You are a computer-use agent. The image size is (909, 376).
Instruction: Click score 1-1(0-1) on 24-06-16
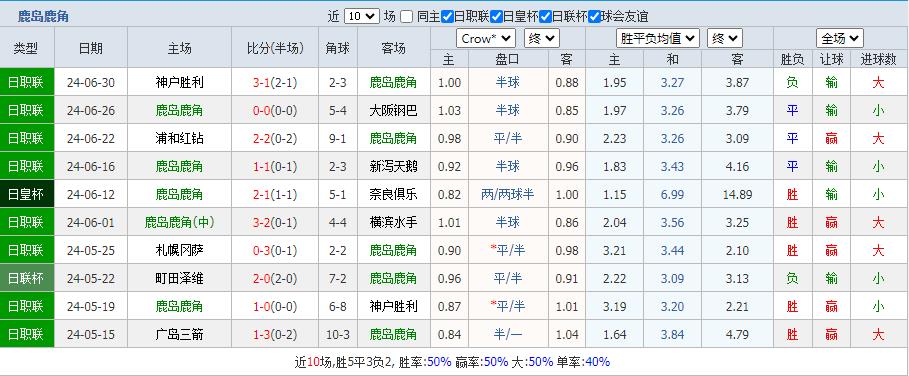pyautogui.click(x=275, y=166)
